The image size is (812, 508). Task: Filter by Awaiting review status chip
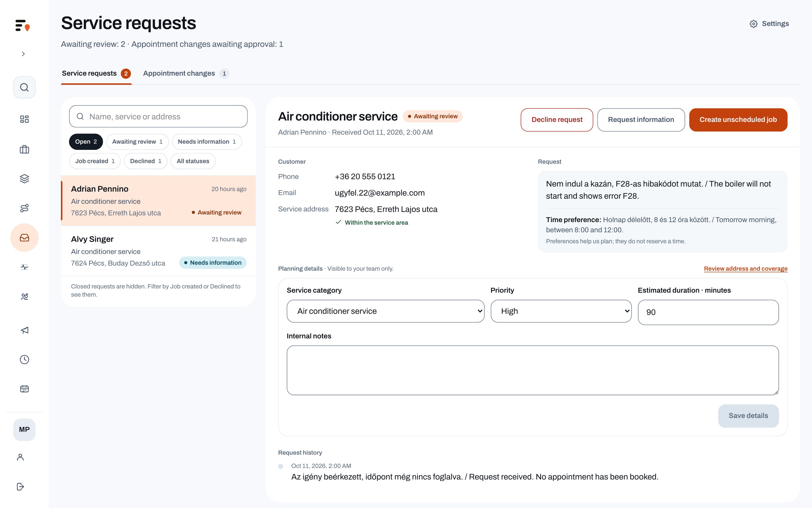click(x=137, y=141)
